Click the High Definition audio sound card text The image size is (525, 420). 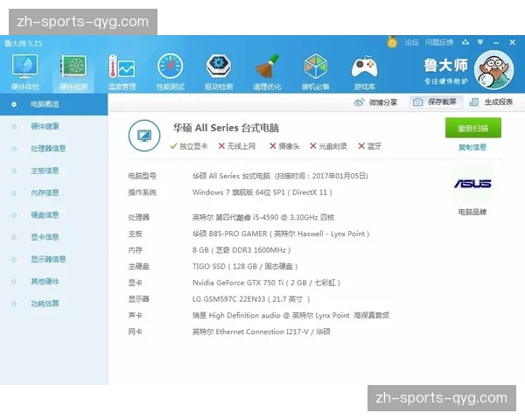click(290, 316)
